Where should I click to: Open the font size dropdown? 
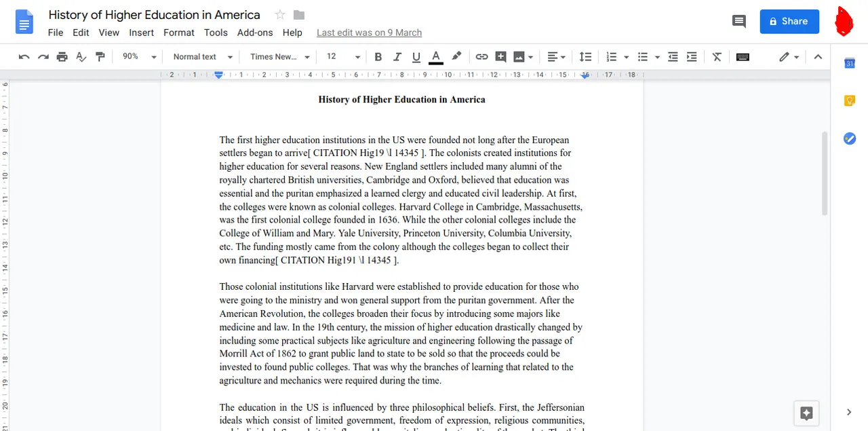343,57
